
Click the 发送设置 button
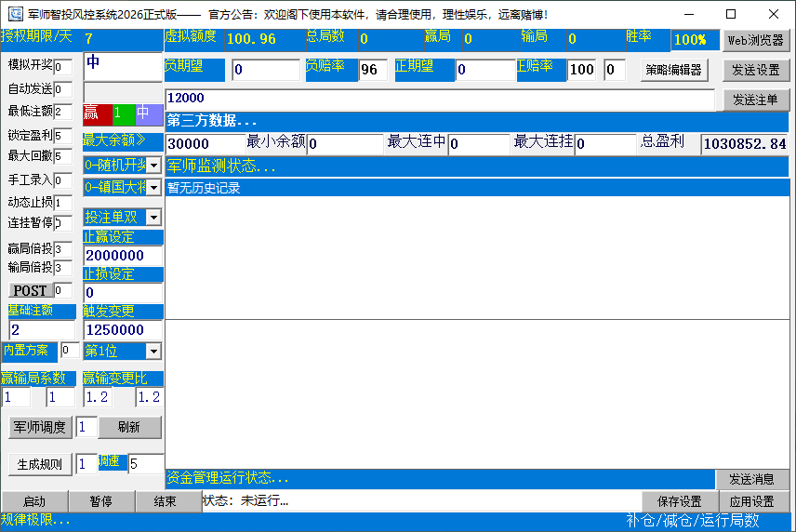coord(756,70)
